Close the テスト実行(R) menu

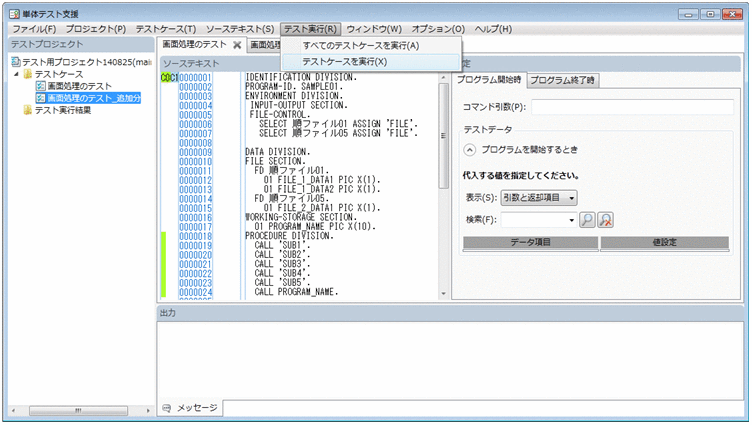pyautogui.click(x=311, y=29)
